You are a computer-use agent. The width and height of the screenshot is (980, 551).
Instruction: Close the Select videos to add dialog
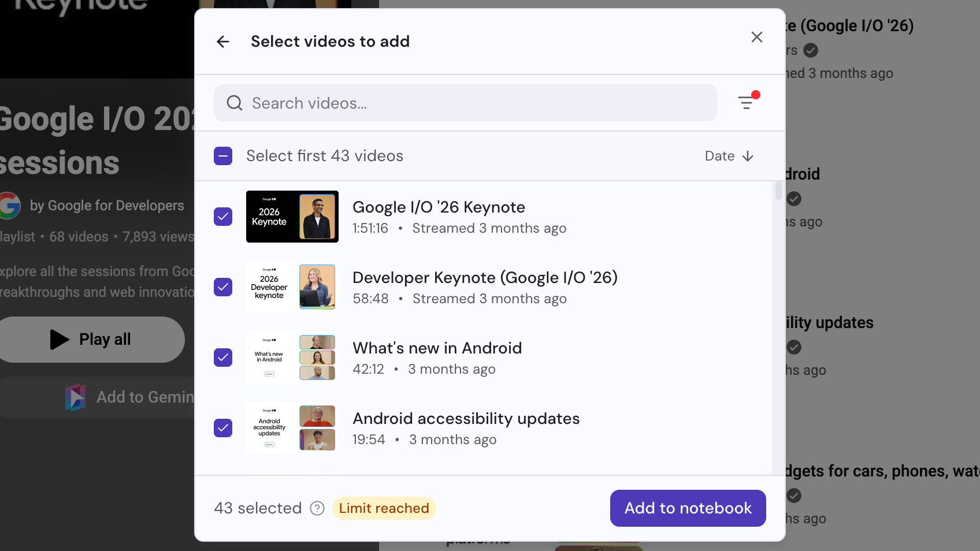[x=757, y=37]
